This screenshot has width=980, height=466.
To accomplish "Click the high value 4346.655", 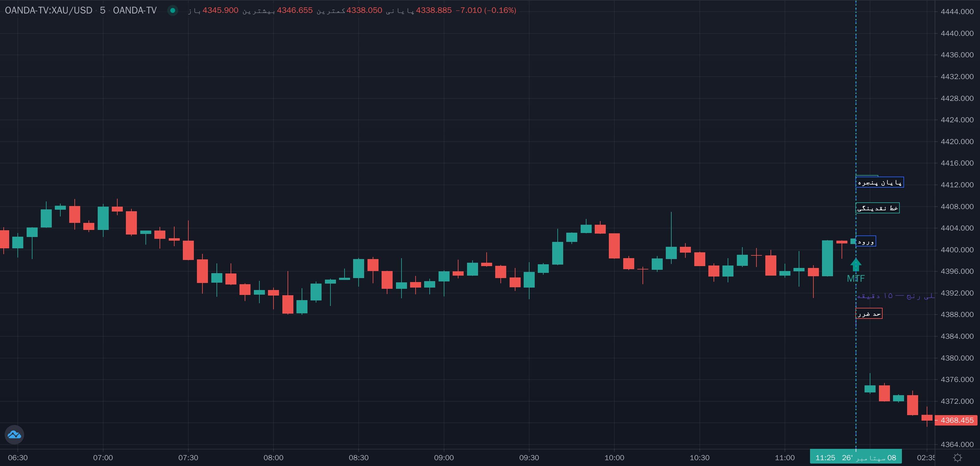I will tap(295, 10).
